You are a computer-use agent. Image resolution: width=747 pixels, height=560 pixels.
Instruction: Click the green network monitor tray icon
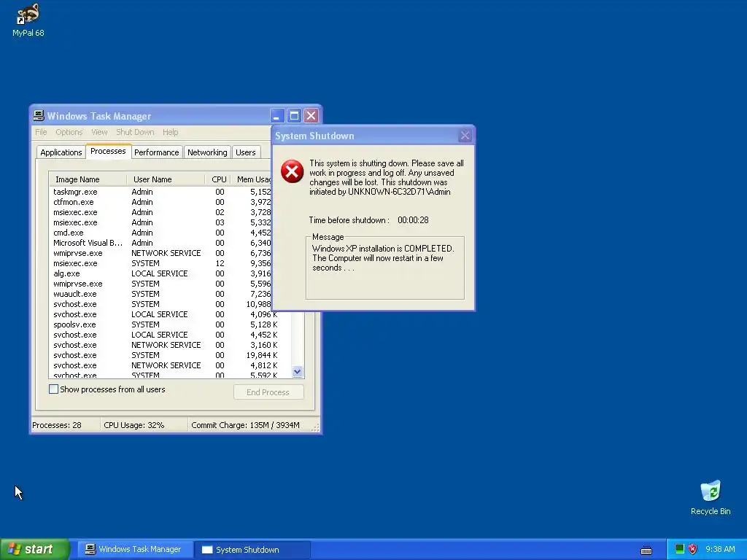pos(679,549)
